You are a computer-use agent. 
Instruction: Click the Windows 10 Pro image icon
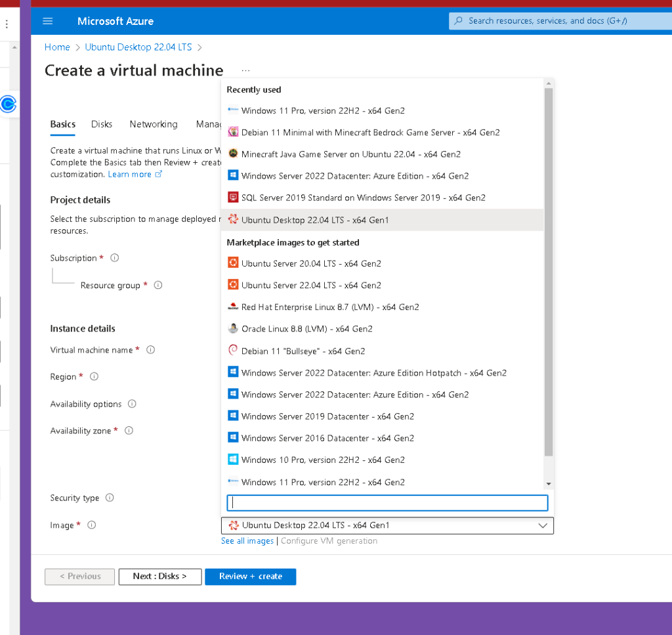click(233, 459)
